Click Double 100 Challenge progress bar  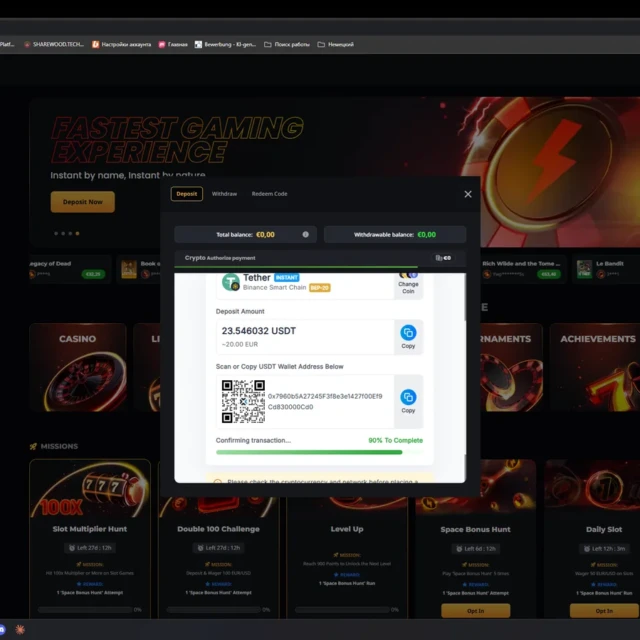click(213, 609)
